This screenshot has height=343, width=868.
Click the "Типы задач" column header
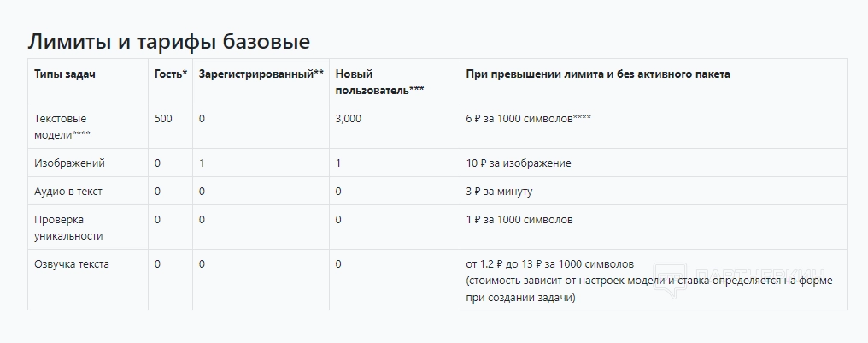64,74
